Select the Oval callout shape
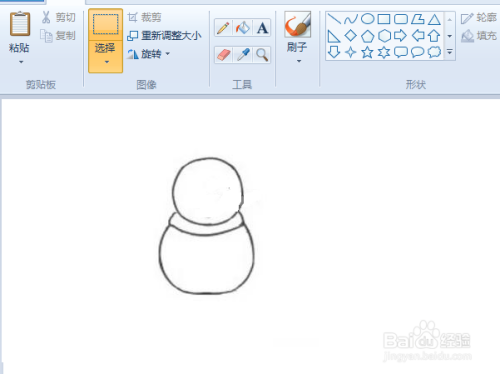 click(x=417, y=52)
